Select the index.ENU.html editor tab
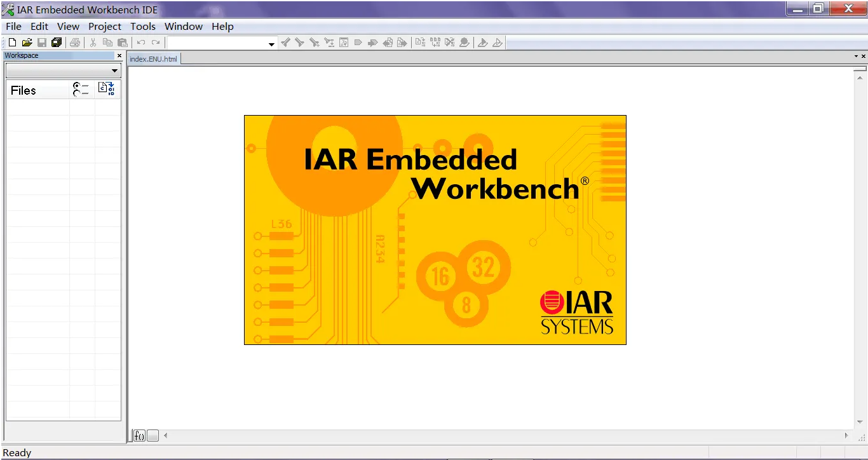This screenshot has width=868, height=460. (x=154, y=58)
